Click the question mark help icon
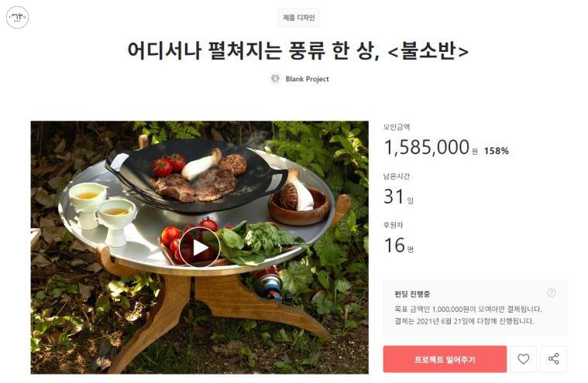The image size is (588, 383). [552, 292]
